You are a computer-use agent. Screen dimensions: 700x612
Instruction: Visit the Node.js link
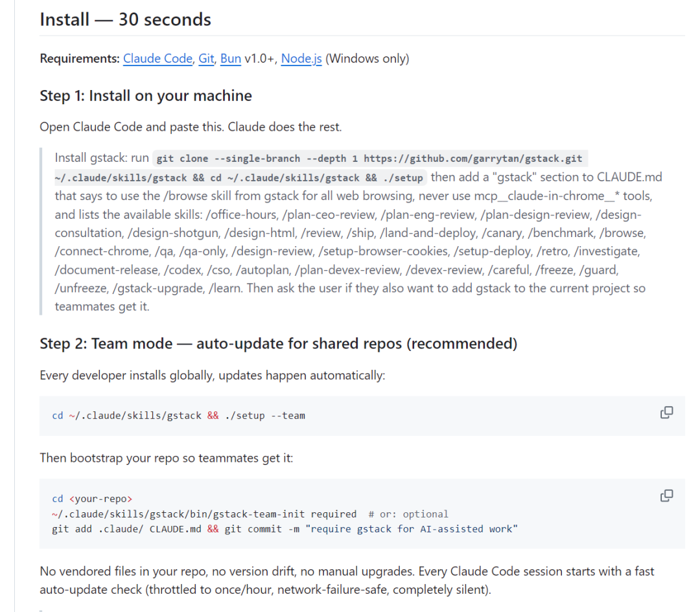click(301, 59)
